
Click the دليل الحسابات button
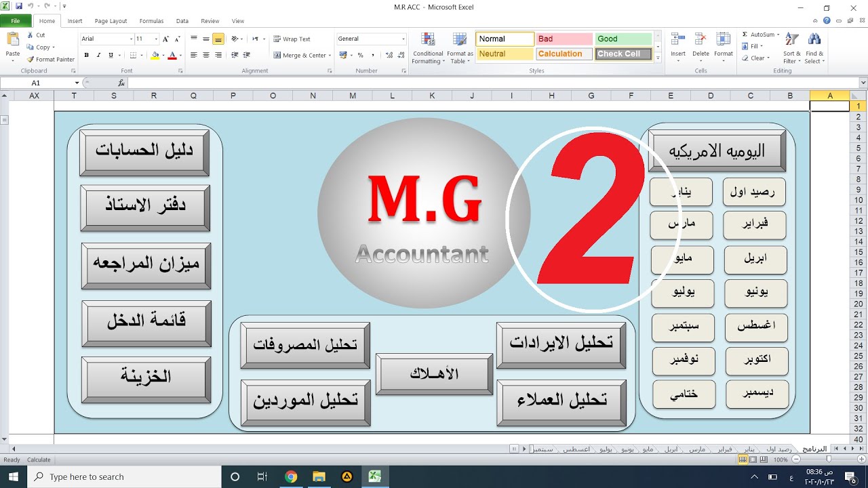[144, 153]
